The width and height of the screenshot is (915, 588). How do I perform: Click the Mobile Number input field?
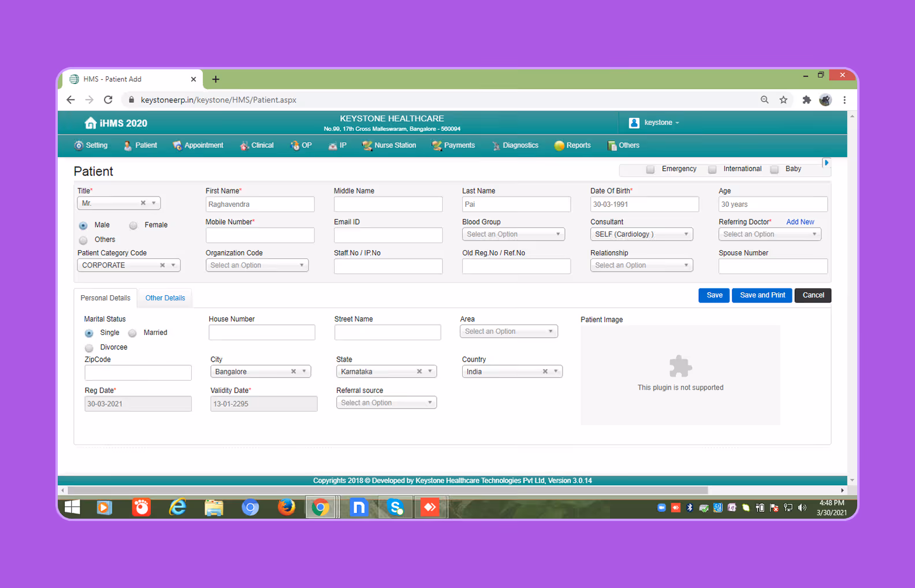point(260,235)
